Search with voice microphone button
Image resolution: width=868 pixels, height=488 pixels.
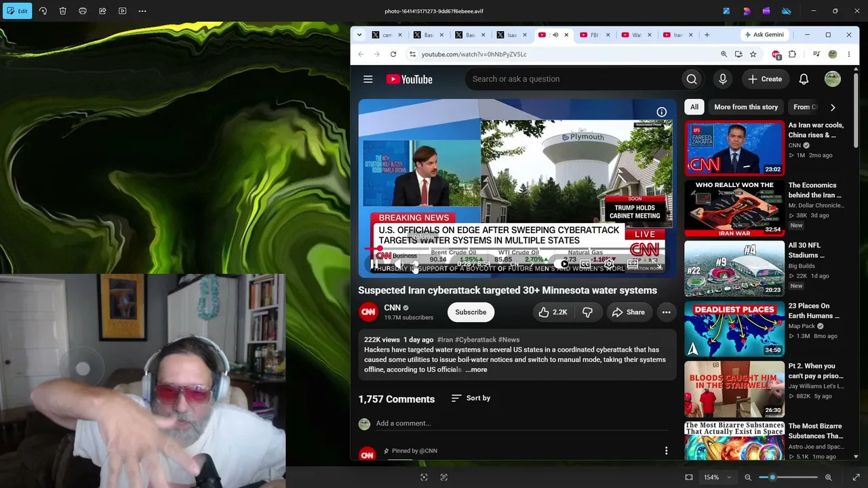coord(723,79)
